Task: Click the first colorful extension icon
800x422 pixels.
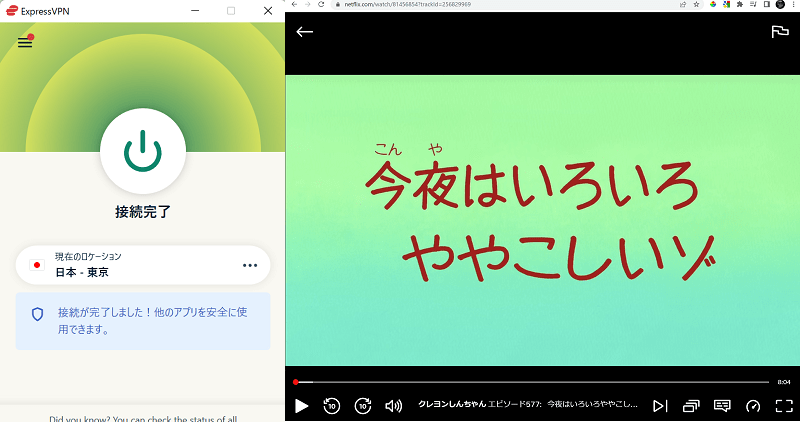Action: pyautogui.click(x=713, y=5)
